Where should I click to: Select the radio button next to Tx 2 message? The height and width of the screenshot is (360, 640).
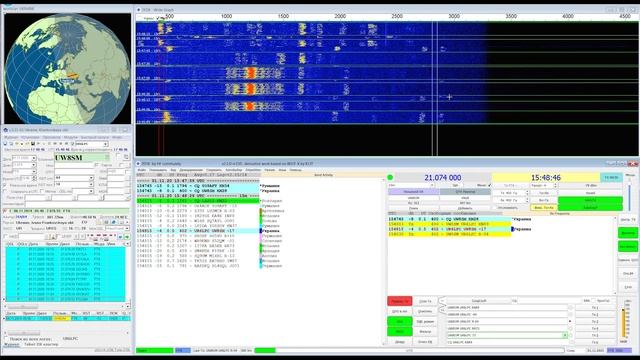tap(570, 315)
